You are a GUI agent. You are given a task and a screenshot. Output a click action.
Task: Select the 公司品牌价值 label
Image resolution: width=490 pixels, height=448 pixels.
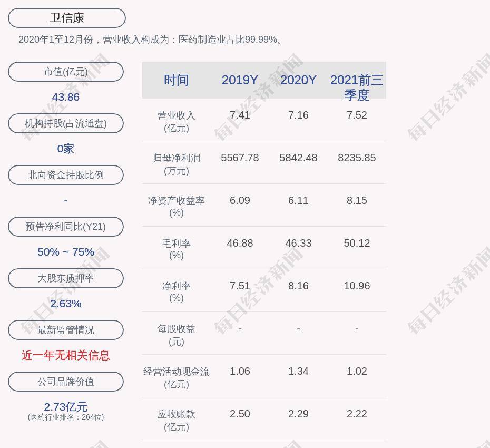click(x=66, y=382)
